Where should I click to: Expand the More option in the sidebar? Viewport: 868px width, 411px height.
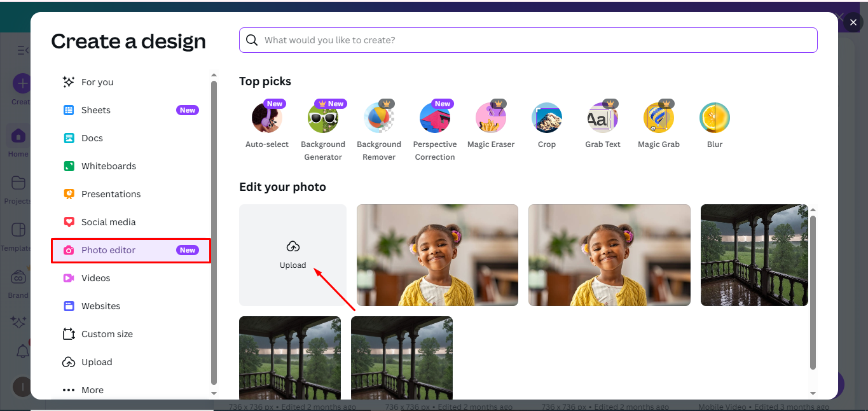pos(92,389)
